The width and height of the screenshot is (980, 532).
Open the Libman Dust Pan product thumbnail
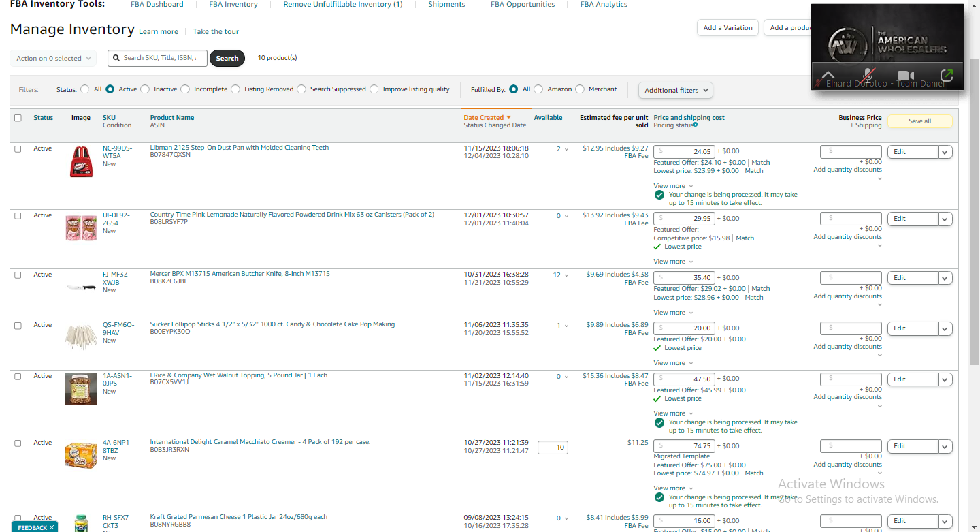click(x=82, y=162)
